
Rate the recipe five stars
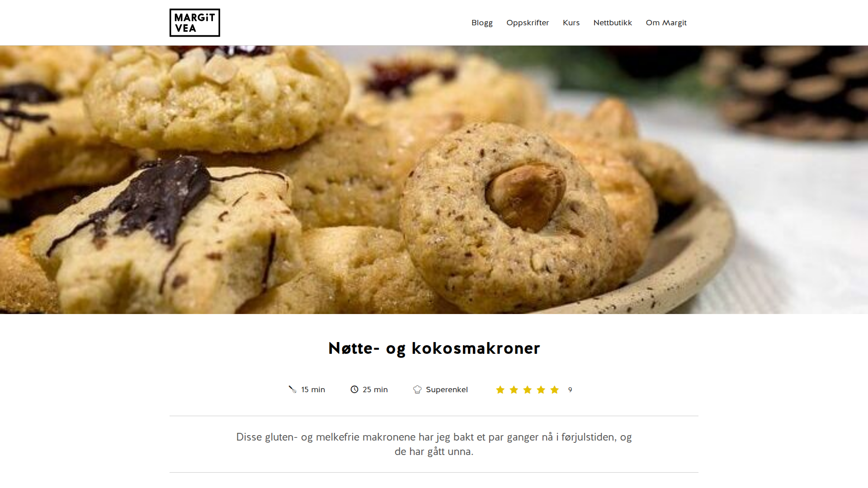(554, 389)
